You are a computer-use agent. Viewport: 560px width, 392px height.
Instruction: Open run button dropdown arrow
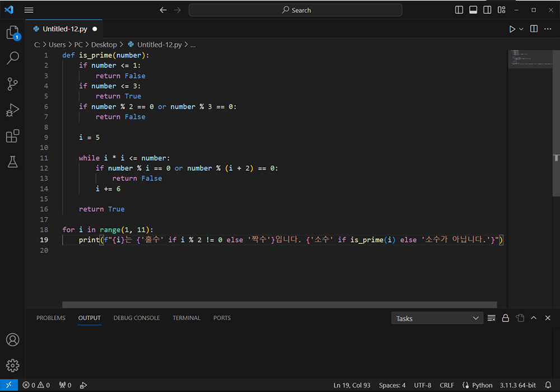pos(521,29)
